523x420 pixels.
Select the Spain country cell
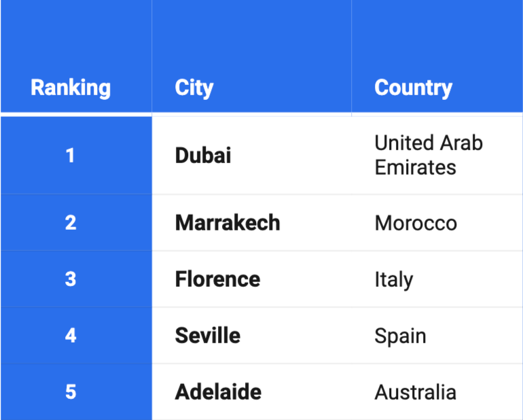(x=437, y=335)
